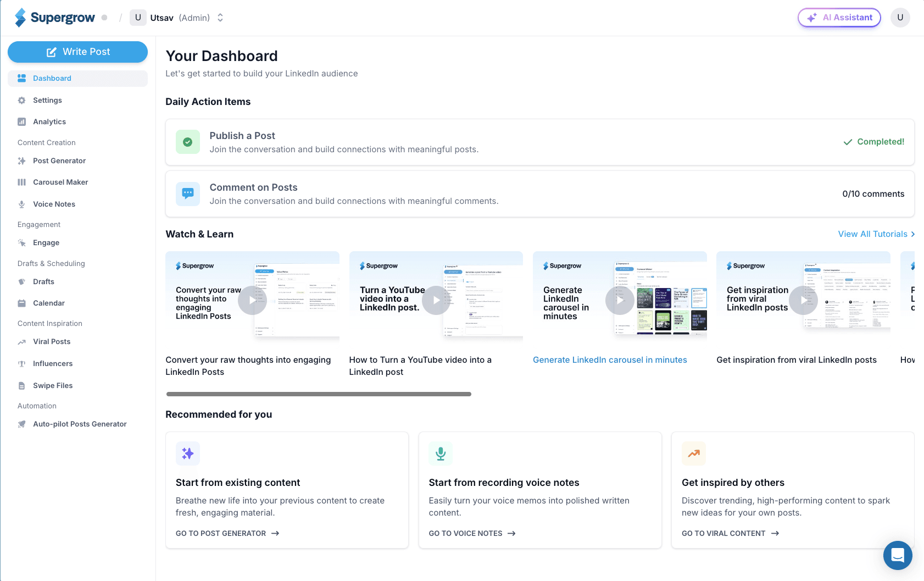Viewport: 924px width, 581px height.
Task: Open the Dashboard menu item
Action: pos(77,79)
